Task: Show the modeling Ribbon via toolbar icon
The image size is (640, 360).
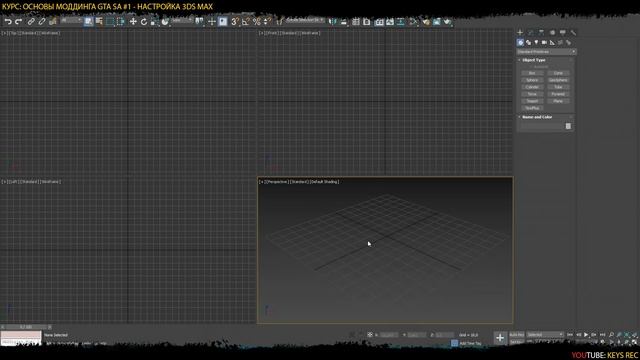Action: tap(379, 21)
